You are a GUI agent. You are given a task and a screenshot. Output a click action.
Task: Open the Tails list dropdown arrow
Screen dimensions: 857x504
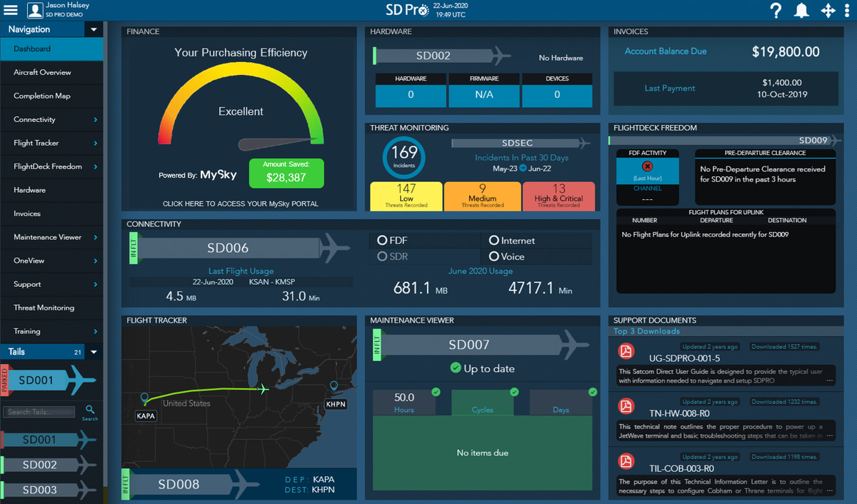94,351
